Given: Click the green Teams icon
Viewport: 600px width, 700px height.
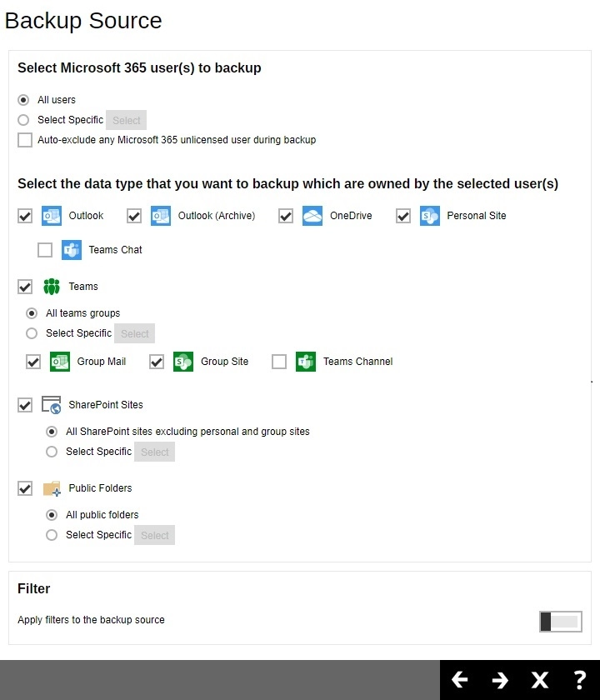Looking at the screenshot, I should 52,286.
